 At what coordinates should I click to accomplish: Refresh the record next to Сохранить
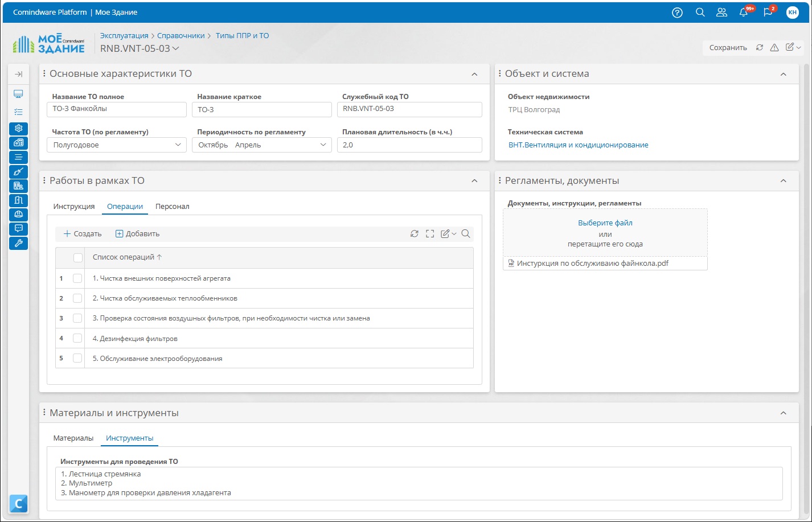pyautogui.click(x=760, y=48)
